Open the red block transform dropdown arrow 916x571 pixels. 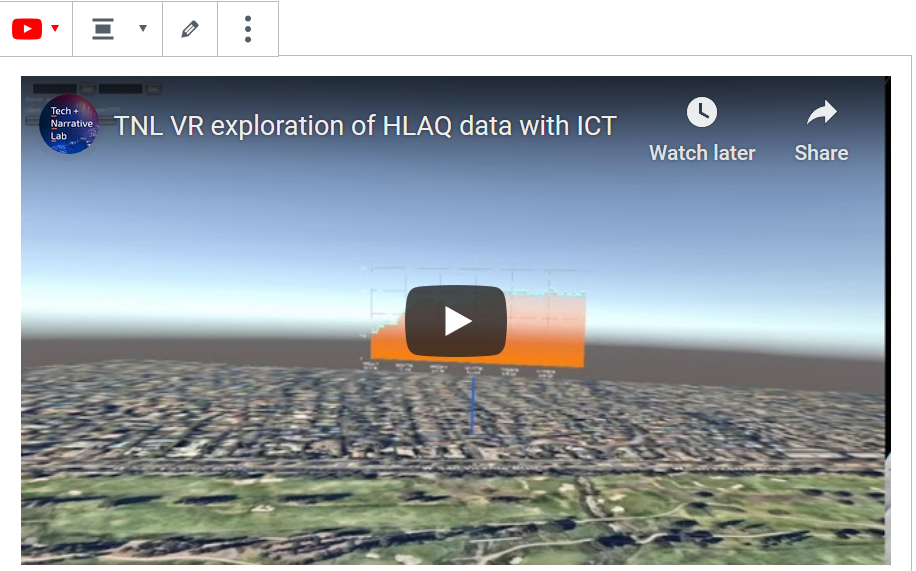tap(55, 28)
